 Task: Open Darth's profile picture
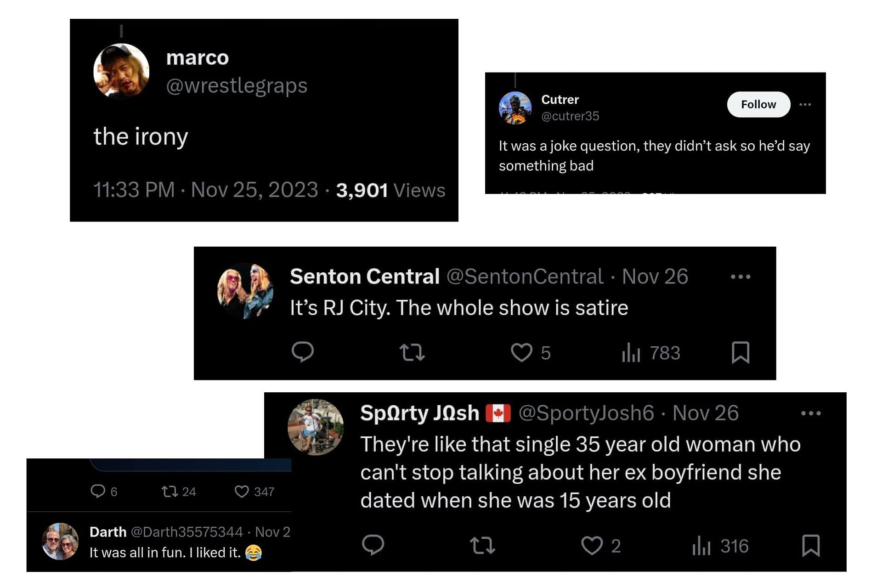click(60, 541)
